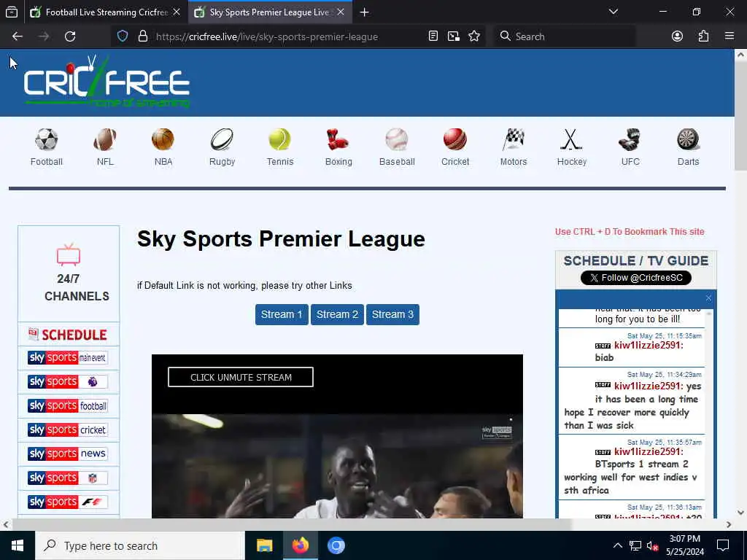Open Sky Sports F1 channel
The height and width of the screenshot is (560, 747).
tap(68, 502)
